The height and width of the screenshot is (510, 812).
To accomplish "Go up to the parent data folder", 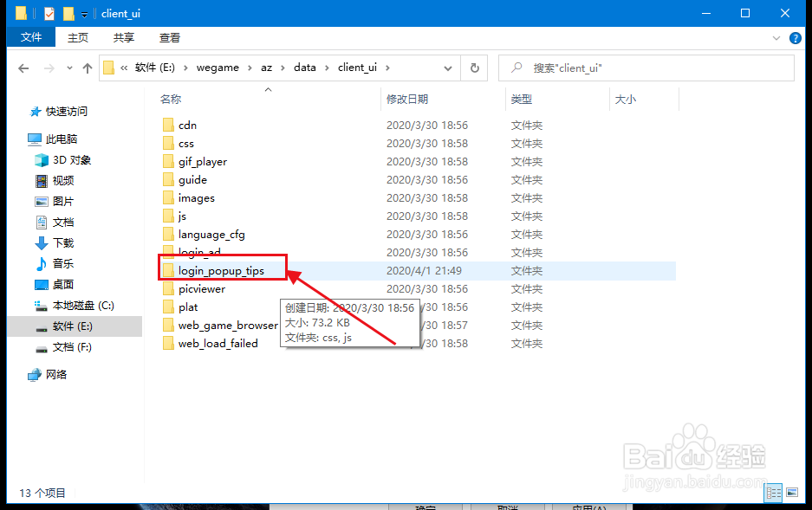I will (x=87, y=68).
